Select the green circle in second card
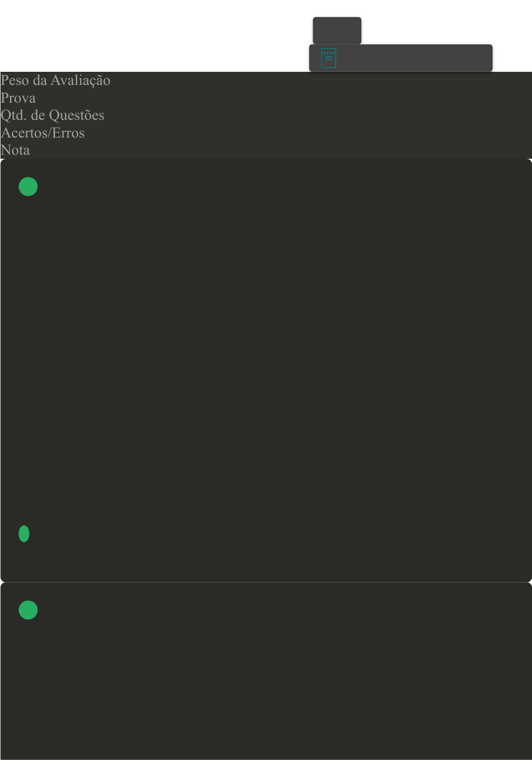This screenshot has width=532, height=760. [28, 610]
